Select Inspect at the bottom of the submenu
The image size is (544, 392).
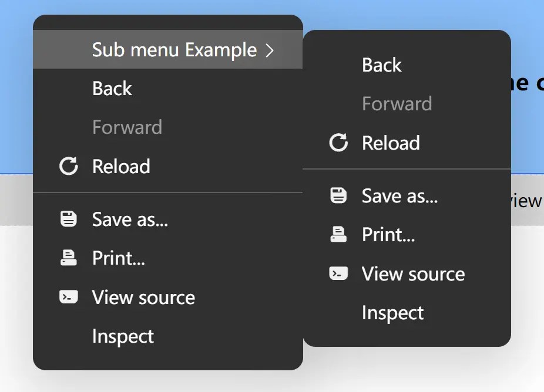tap(392, 312)
